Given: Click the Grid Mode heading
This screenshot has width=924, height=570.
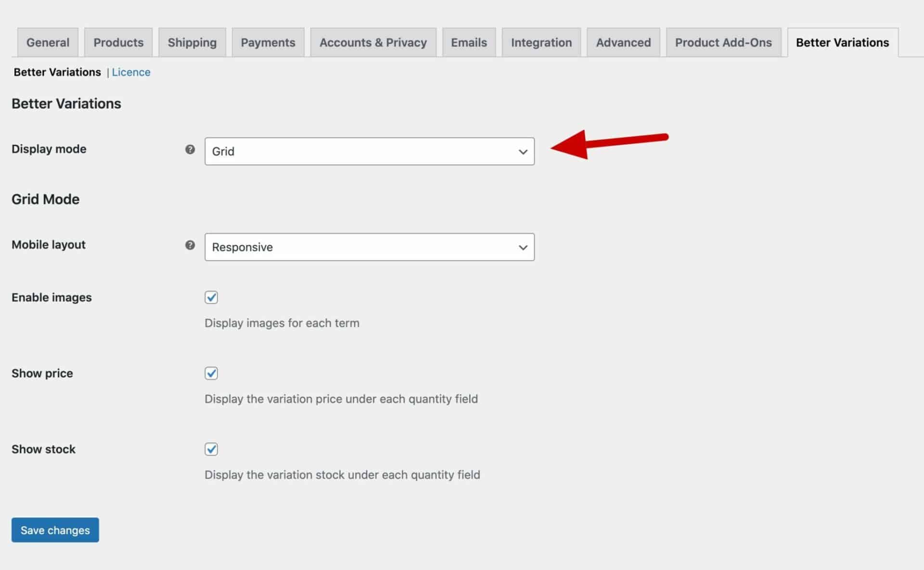Looking at the screenshot, I should 46,199.
